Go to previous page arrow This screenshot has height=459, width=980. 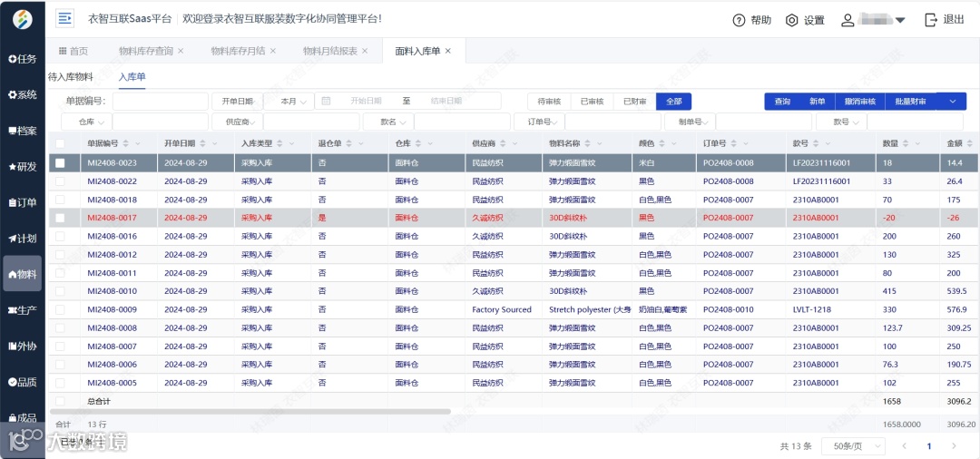[x=904, y=446]
